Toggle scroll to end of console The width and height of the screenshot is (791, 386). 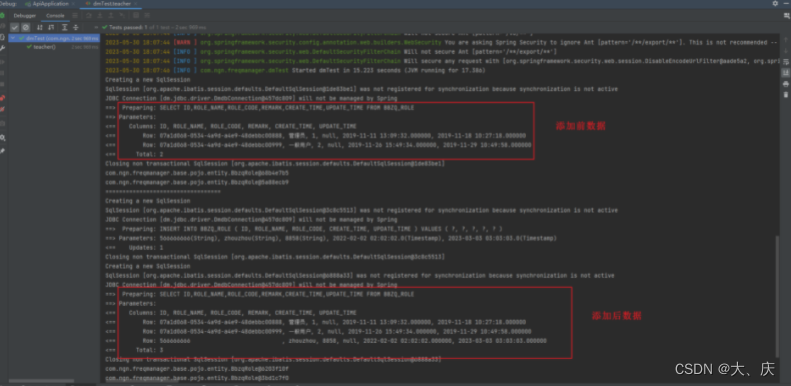click(x=785, y=73)
